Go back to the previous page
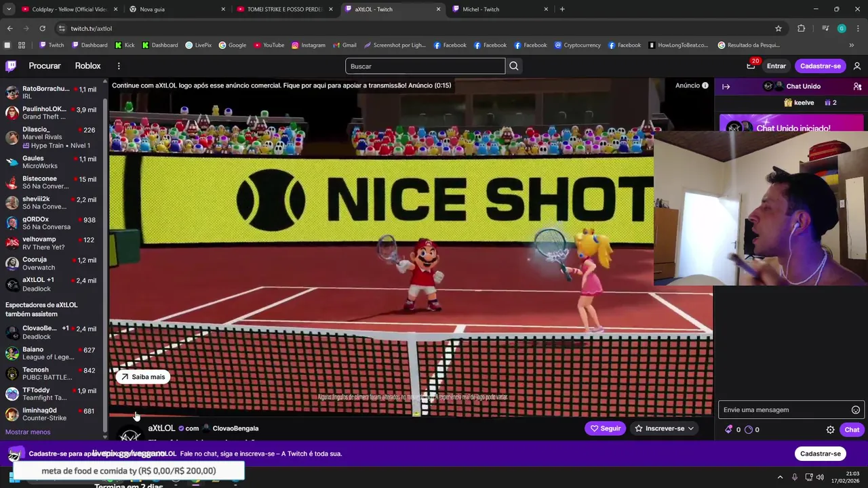Viewport: 868px width, 488px height. pyautogui.click(x=9, y=28)
